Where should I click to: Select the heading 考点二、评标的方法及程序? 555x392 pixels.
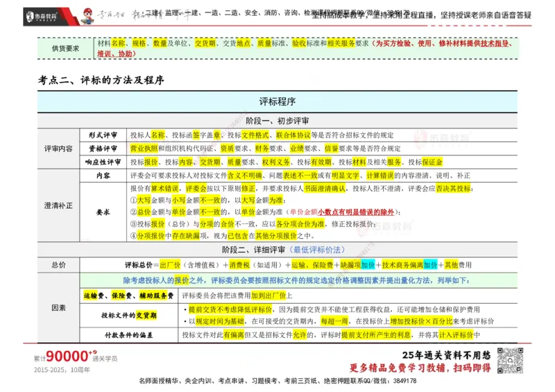101,80
